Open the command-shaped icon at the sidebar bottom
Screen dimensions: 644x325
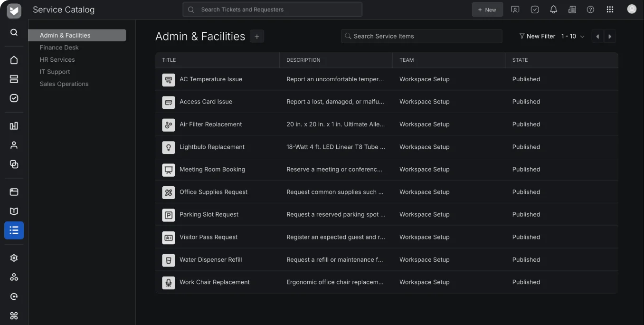click(x=14, y=315)
